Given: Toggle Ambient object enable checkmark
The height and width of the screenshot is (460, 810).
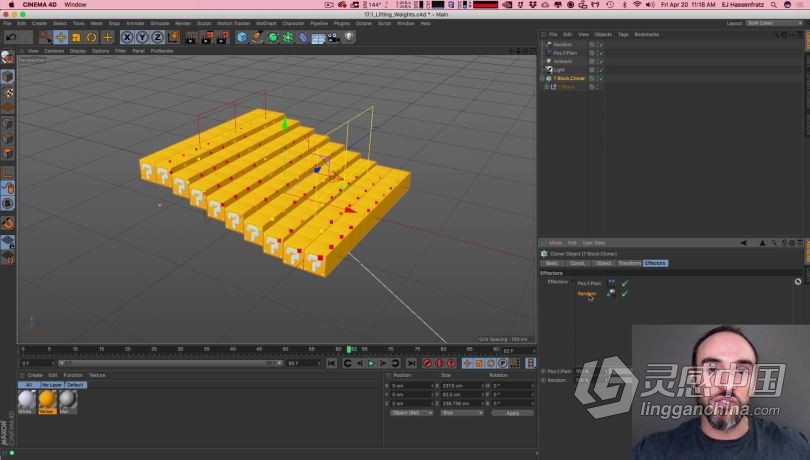Looking at the screenshot, I should pos(601,61).
